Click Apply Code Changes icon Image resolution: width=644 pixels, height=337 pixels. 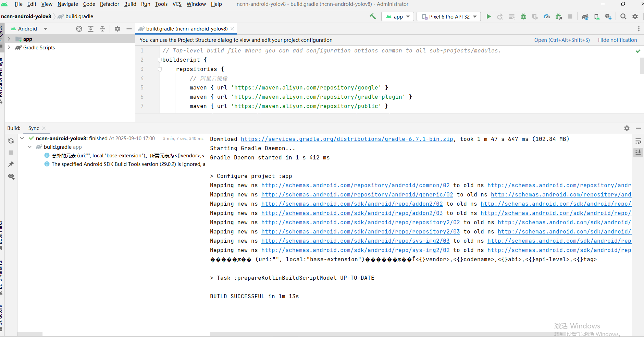512,16
